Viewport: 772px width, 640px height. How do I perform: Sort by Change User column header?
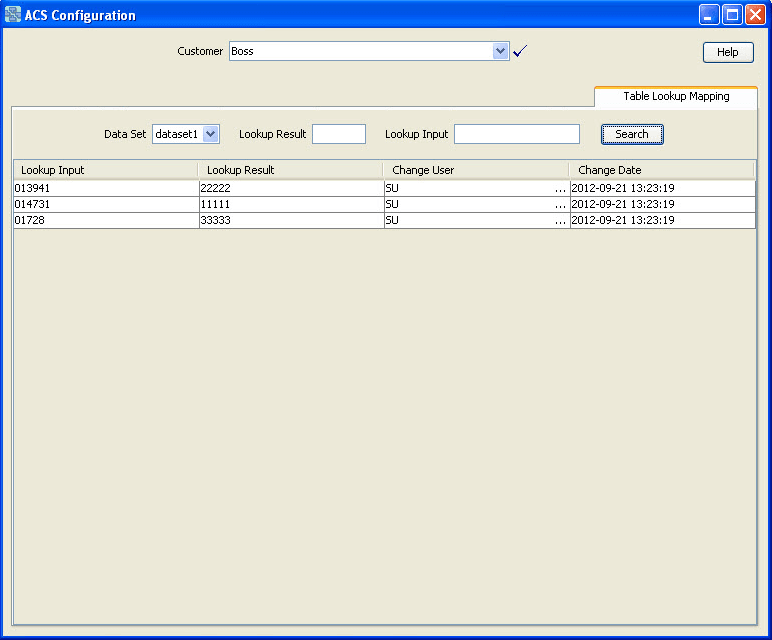(x=476, y=170)
